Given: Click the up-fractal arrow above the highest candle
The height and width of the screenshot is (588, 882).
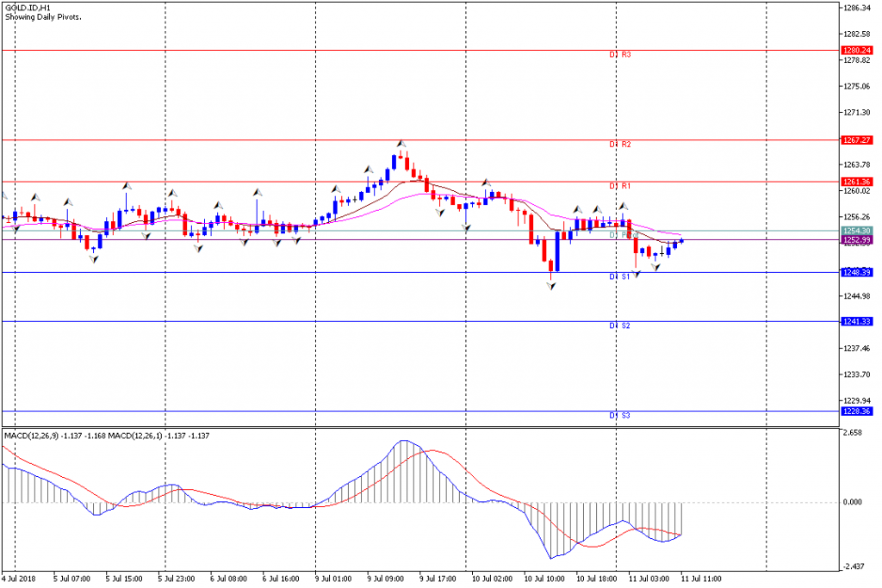Looking at the screenshot, I should (401, 144).
